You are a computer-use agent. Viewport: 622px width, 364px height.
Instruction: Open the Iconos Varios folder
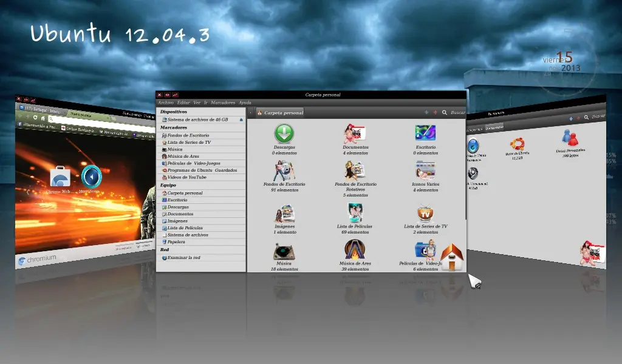click(x=425, y=170)
